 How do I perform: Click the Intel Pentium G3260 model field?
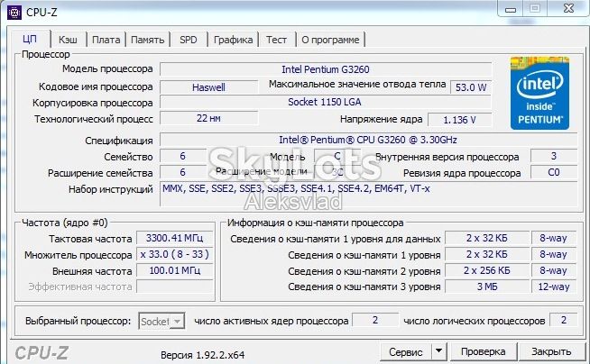coord(326,69)
